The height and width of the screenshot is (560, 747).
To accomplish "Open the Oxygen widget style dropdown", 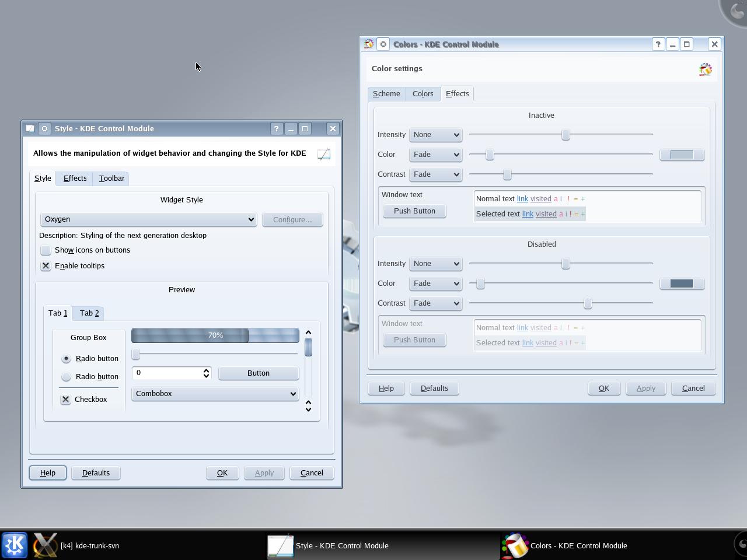I will tap(148, 219).
